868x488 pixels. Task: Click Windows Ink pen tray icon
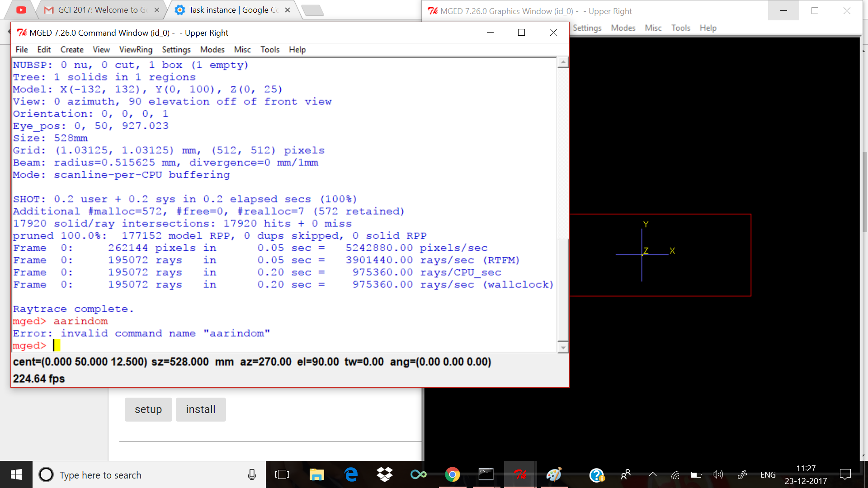[742, 474]
